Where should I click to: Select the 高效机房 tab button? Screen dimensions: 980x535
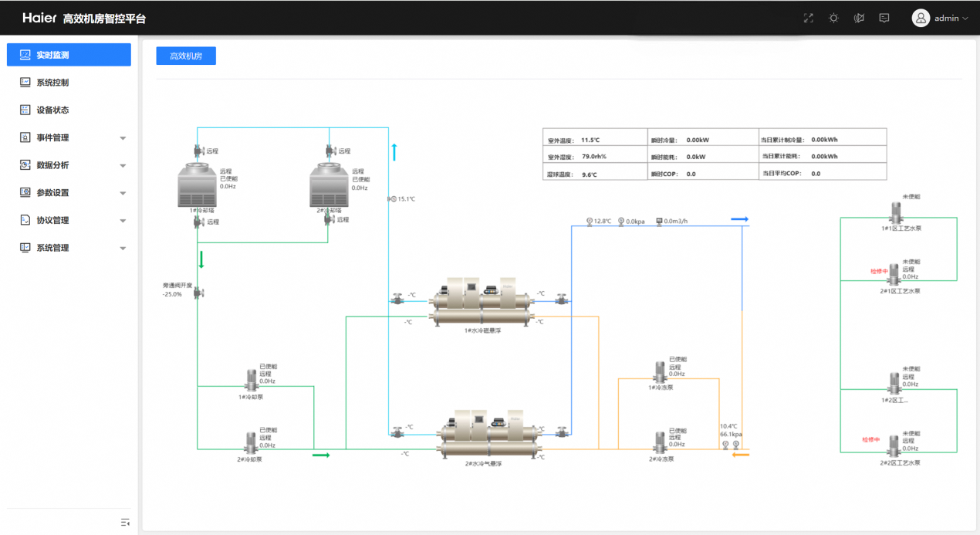tap(186, 56)
